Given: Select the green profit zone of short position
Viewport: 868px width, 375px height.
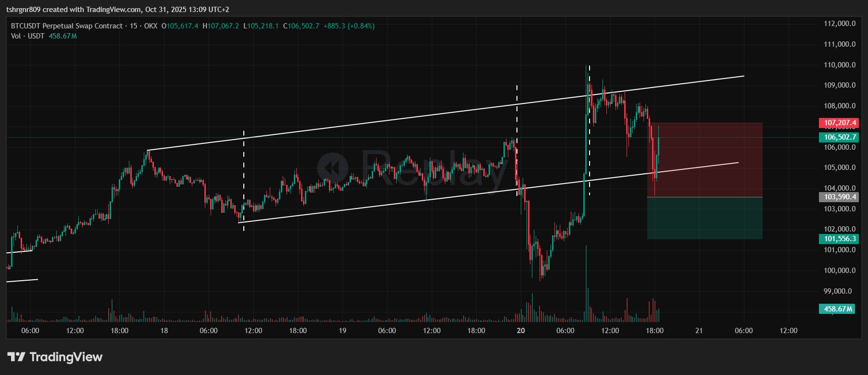Looking at the screenshot, I should (x=705, y=218).
